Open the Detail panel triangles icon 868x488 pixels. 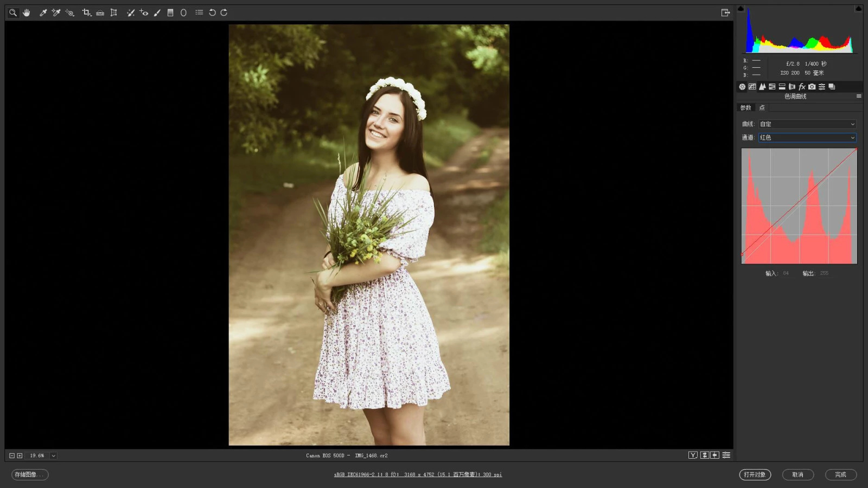point(762,87)
